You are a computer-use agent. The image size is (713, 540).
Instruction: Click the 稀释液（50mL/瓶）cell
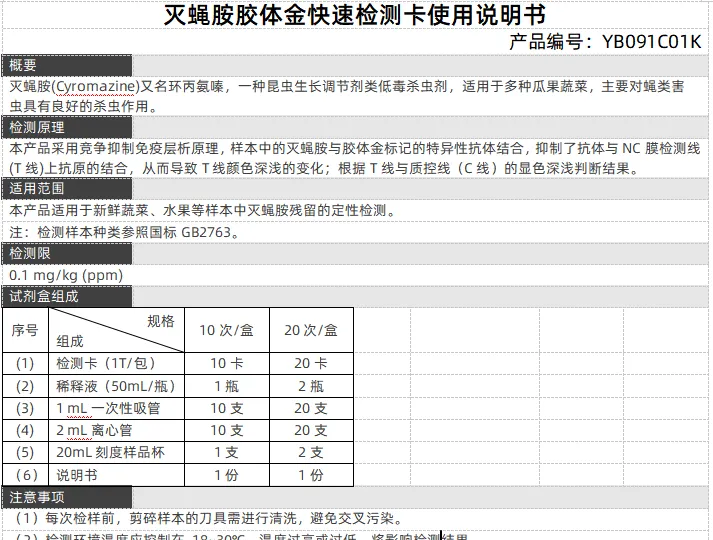(x=116, y=386)
